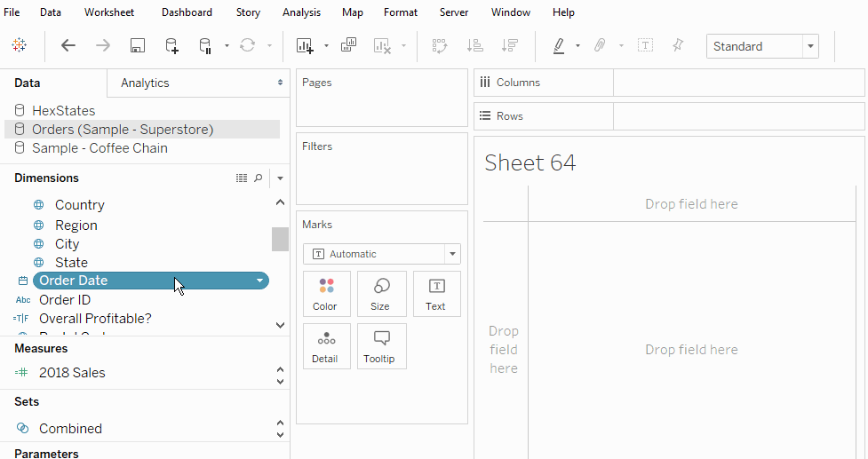Select the Sample - Coffee Chain data source
Screen dimensions: 868x459
(100, 148)
